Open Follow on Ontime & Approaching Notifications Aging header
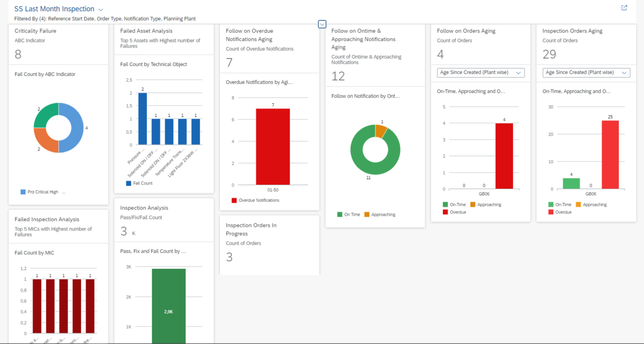Viewport: 644px width, 344px height. 375,55
